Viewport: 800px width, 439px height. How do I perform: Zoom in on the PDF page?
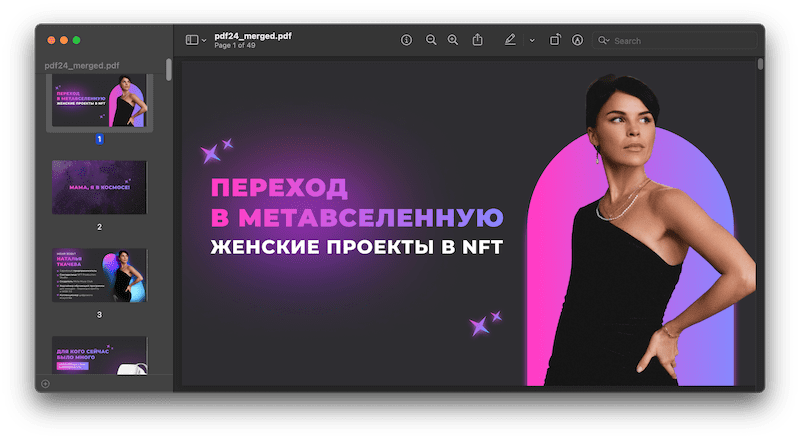click(453, 40)
